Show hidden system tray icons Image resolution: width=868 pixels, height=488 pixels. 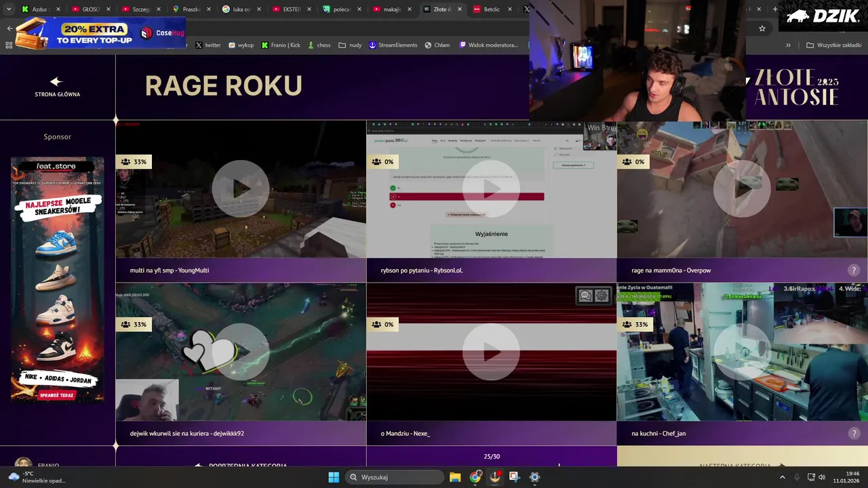click(782, 477)
